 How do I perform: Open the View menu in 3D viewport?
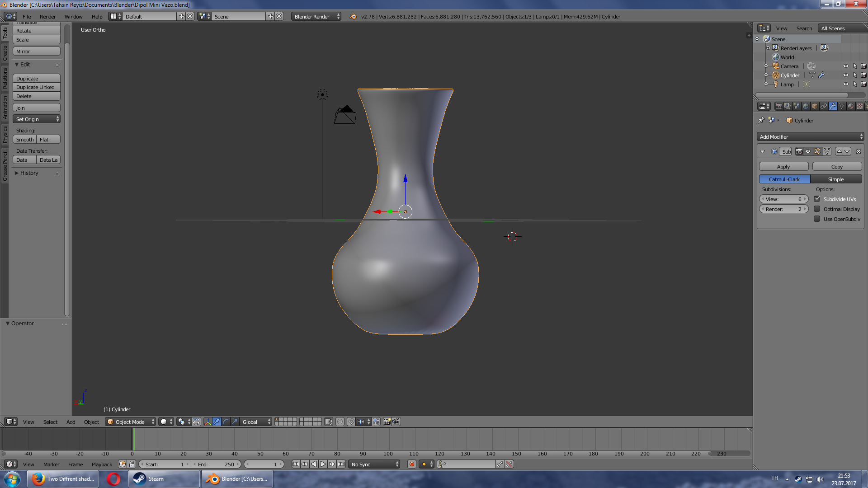(x=28, y=421)
